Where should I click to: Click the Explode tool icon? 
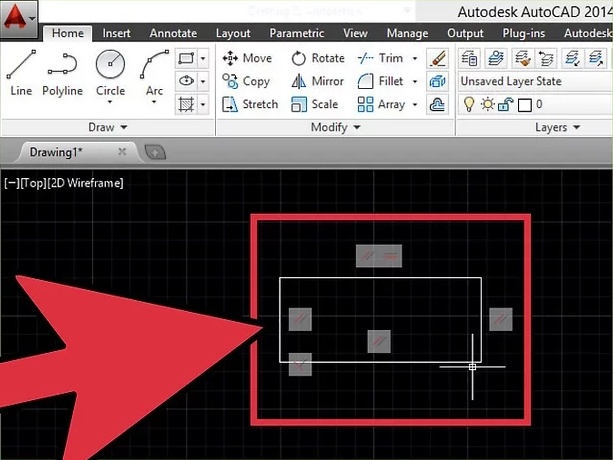coord(437,81)
